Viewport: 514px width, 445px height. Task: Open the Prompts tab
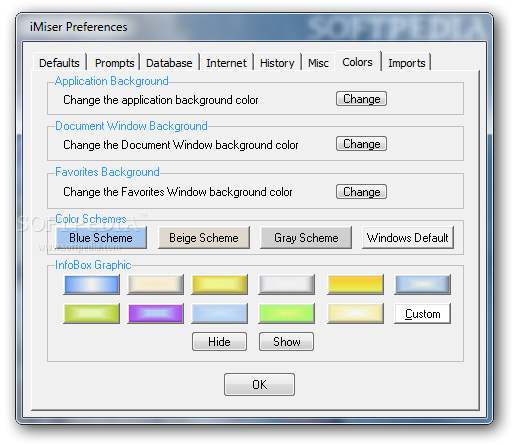[x=114, y=63]
